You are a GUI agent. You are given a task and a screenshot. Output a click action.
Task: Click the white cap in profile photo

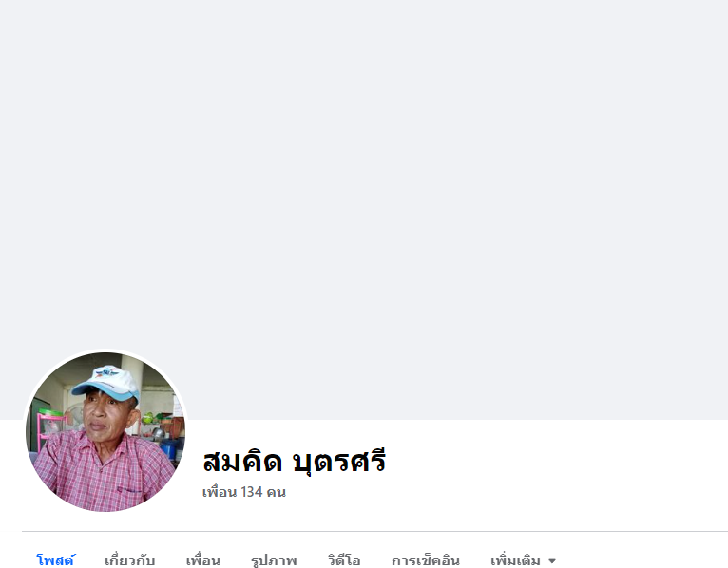click(x=107, y=382)
